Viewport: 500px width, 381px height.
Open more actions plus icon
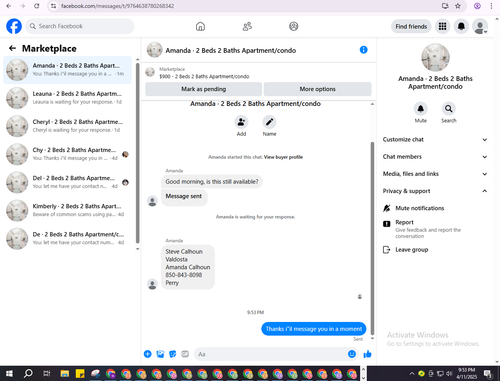click(148, 354)
